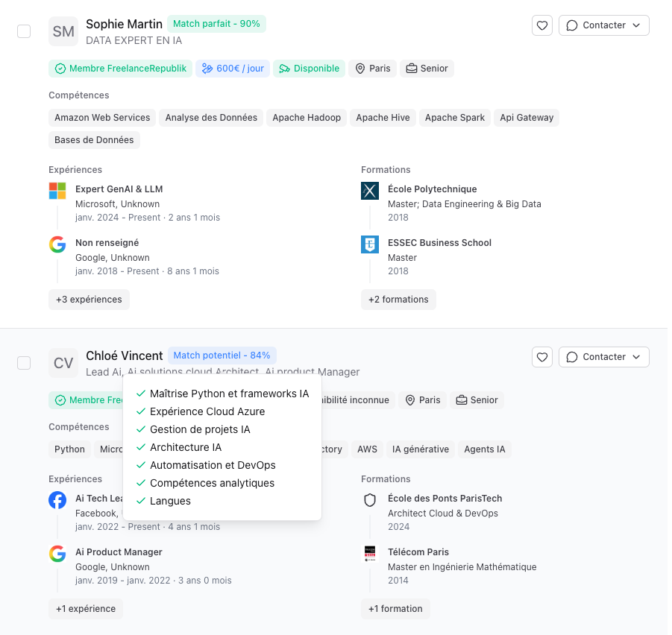
Task: Expand the Contacter dropdown arrow for Chloé Vincent
Action: (637, 357)
